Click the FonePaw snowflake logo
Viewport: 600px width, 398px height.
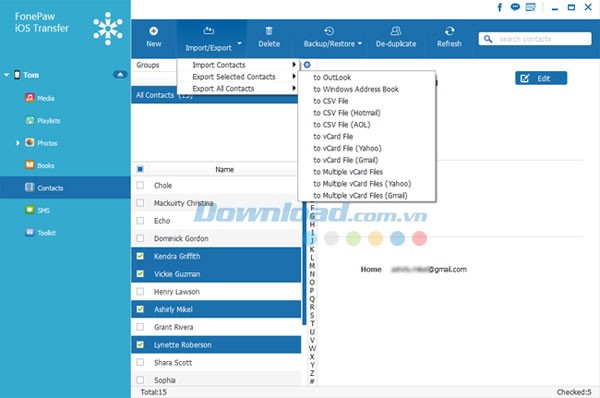pos(108,28)
